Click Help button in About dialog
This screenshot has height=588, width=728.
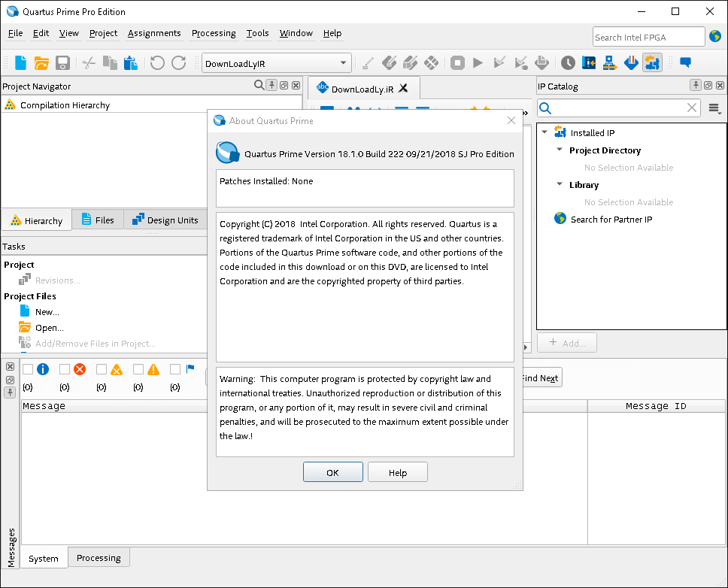(x=398, y=472)
